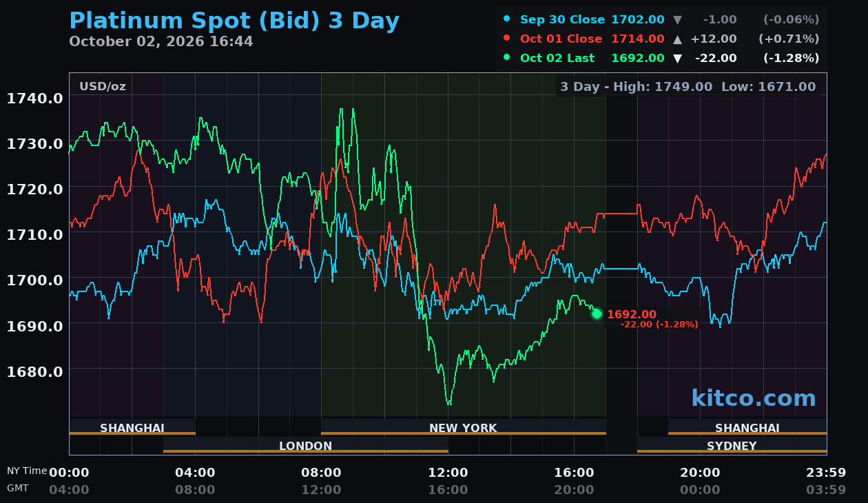The image size is (868, 503).
Task: Click the Sep 30 down triangle indicator
Action: pos(677,20)
